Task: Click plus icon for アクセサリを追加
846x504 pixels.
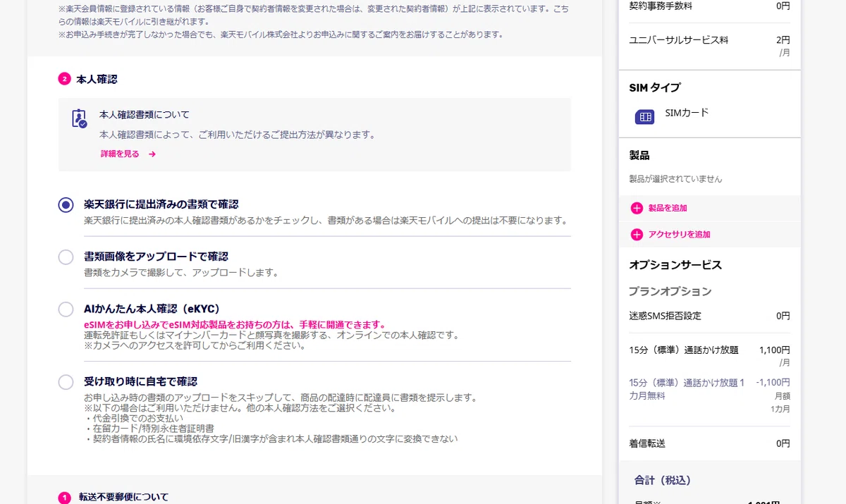Action: [x=637, y=234]
